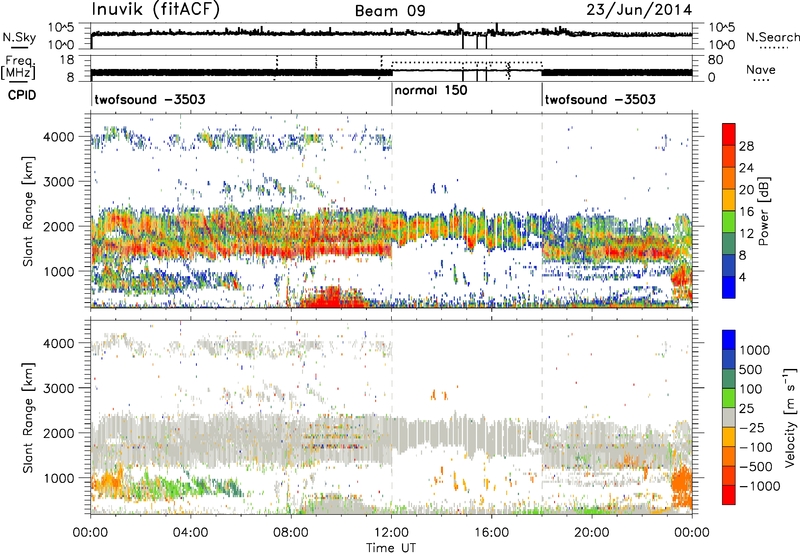
Task: Click the N.Search legend label
Action: [772, 37]
